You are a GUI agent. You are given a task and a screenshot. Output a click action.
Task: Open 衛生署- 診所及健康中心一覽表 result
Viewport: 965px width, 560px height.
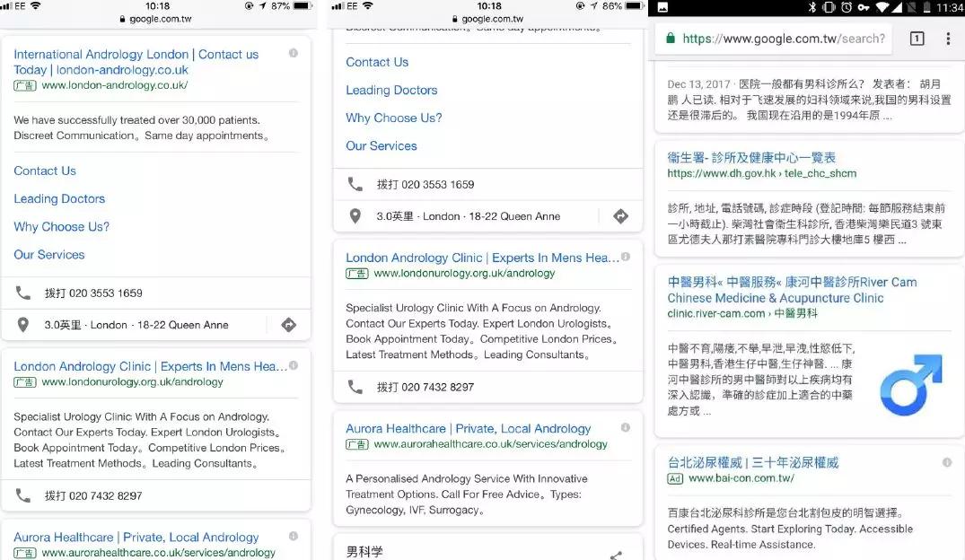click(751, 158)
